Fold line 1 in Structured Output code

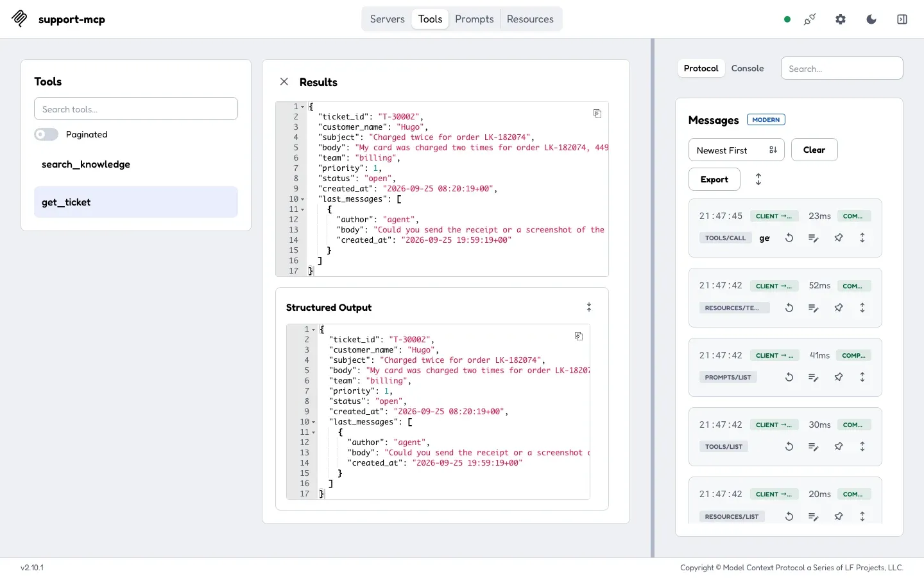314,329
